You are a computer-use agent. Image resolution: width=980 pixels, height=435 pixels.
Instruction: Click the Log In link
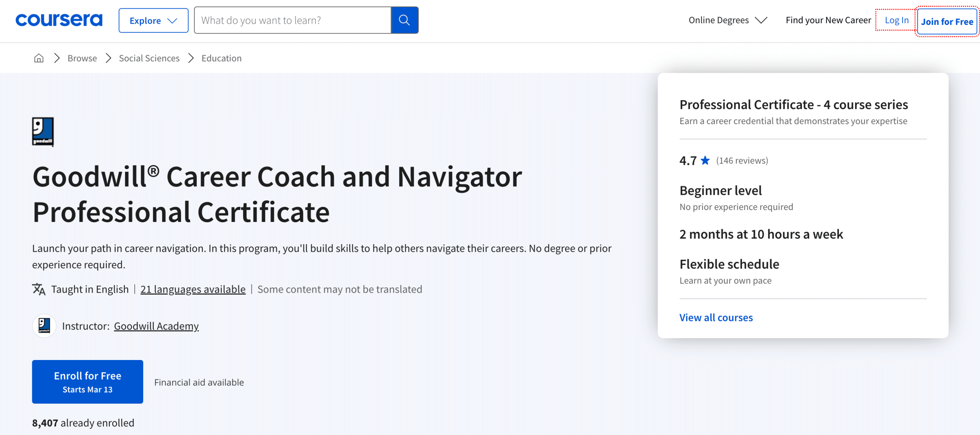(x=897, y=20)
